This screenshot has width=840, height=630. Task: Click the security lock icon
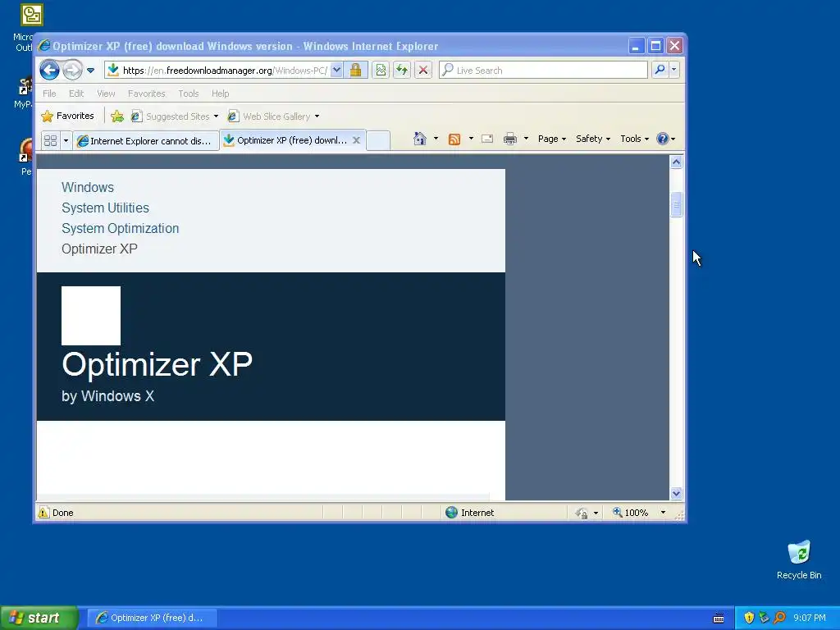355,70
